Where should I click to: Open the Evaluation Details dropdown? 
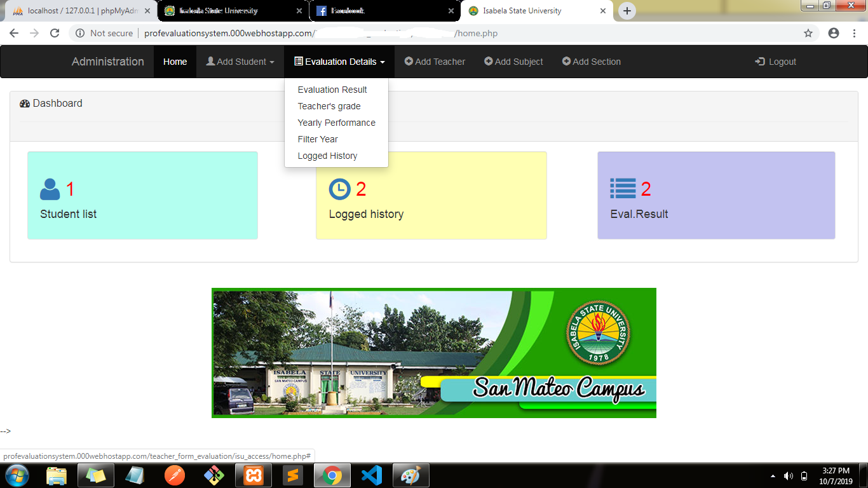[339, 61]
